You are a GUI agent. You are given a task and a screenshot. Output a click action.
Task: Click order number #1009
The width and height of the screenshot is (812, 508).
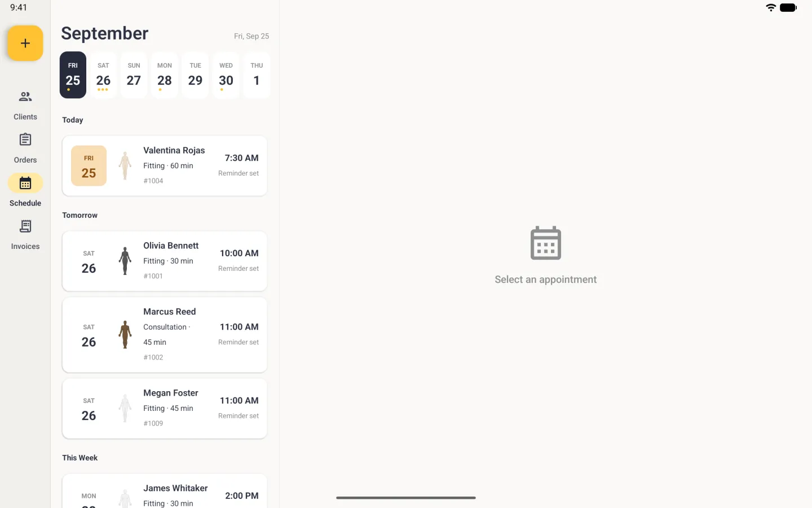click(153, 423)
